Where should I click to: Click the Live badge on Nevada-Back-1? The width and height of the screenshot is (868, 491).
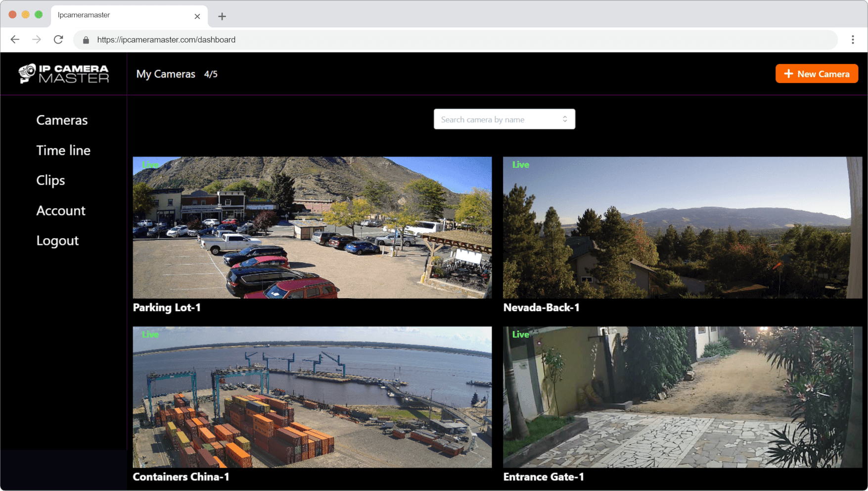(520, 165)
